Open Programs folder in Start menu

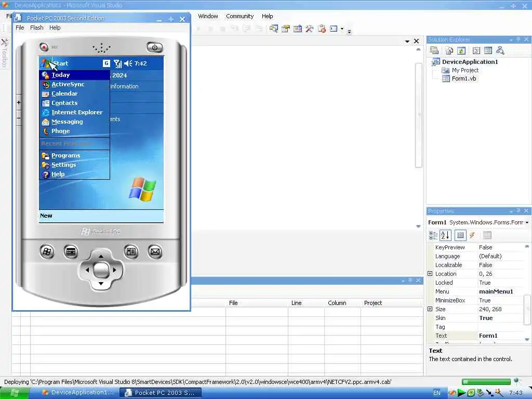[x=75, y=155]
